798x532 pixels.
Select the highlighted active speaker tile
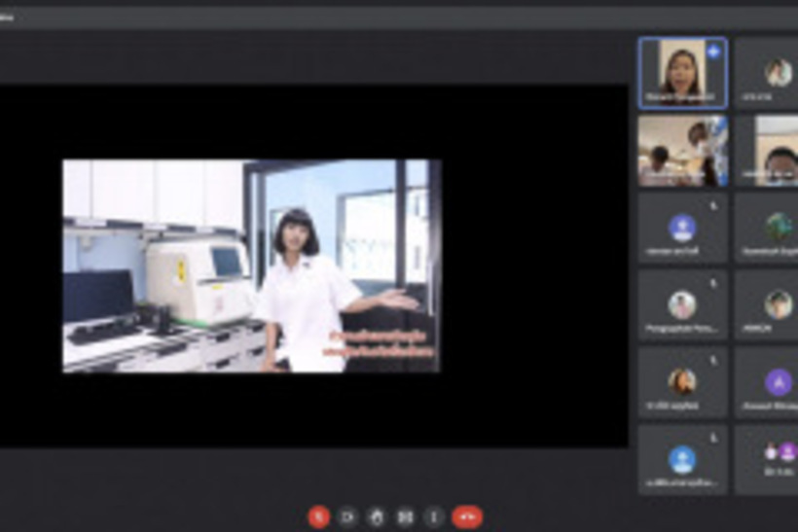682,73
